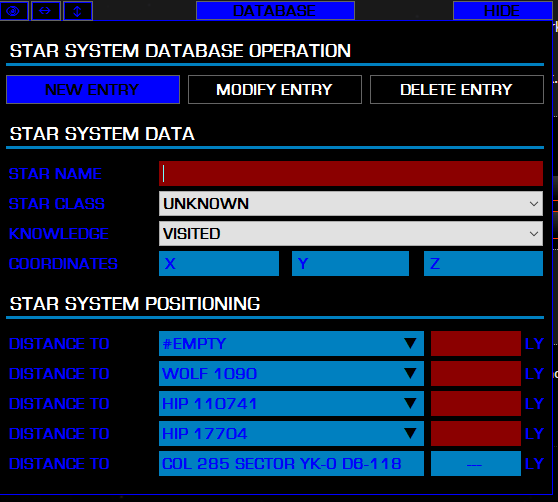Focus the STAR NAME input field
The height and width of the screenshot is (502, 558).
351,174
